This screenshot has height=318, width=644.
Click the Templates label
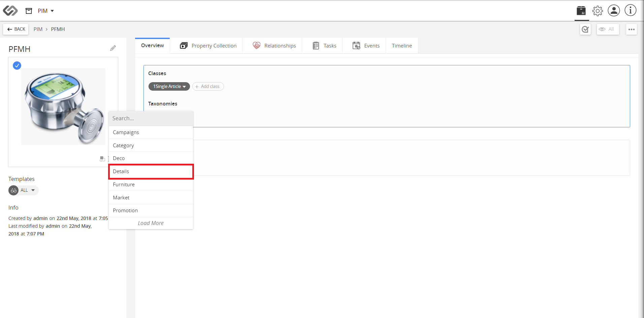click(22, 179)
